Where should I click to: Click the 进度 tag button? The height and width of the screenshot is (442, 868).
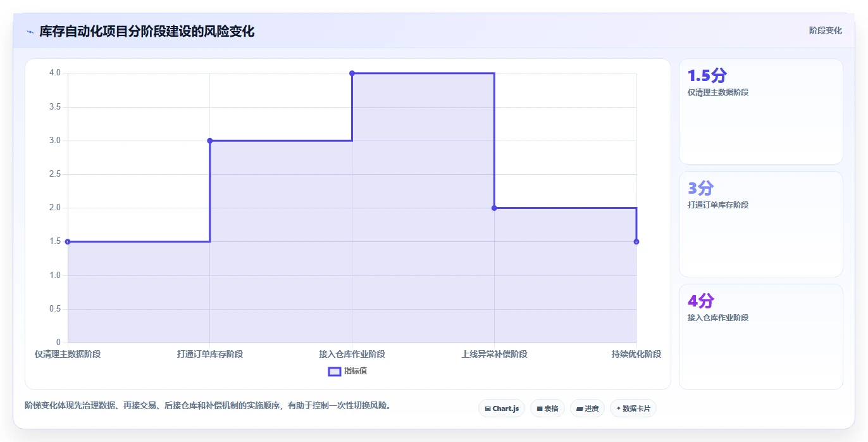(x=587, y=408)
